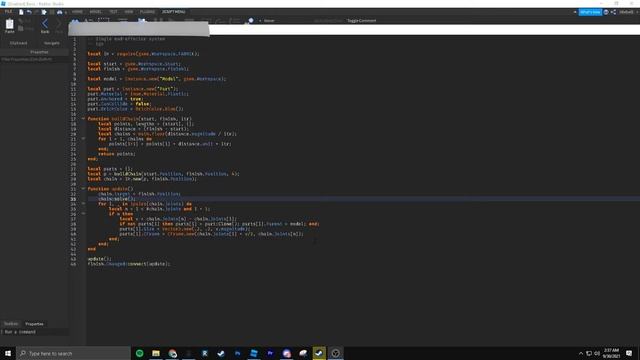Collapse the for-in-pairs loop fold at line 34
This screenshot has height=360, width=640.
[x=83, y=204]
